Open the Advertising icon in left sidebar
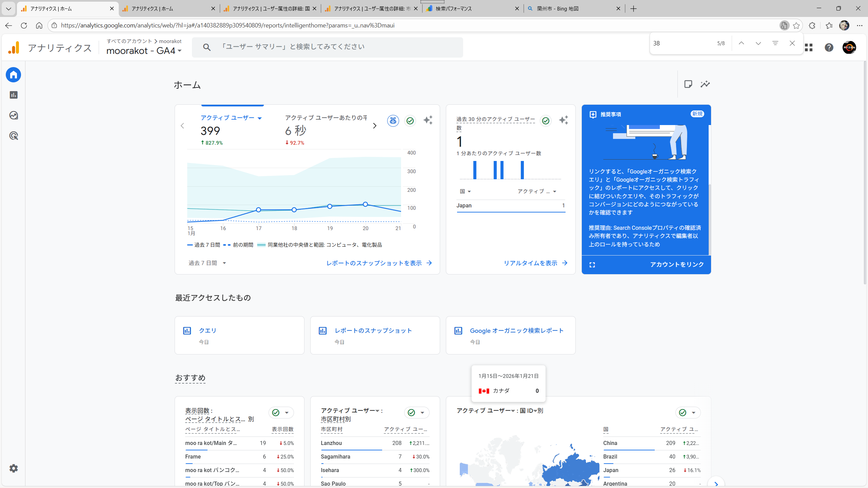 click(x=14, y=136)
